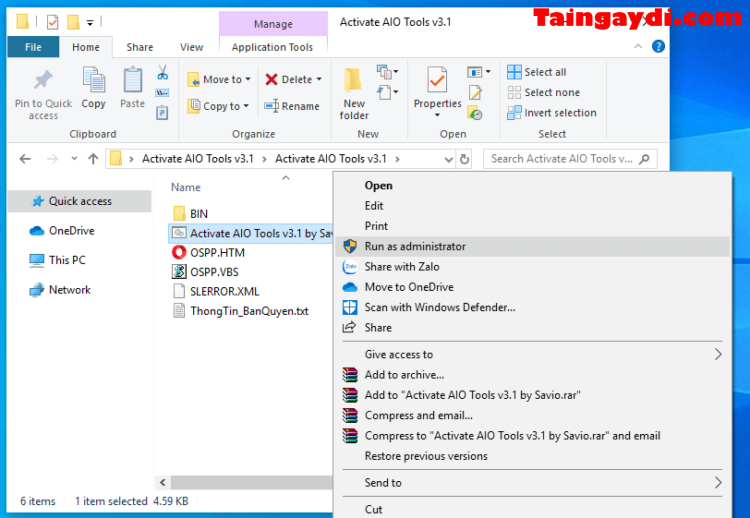Switch to the View tab

pos(191,47)
